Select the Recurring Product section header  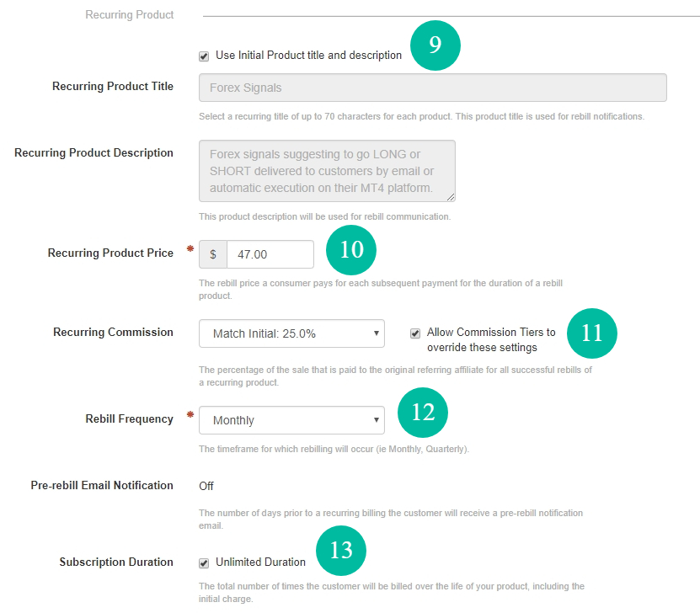point(129,14)
